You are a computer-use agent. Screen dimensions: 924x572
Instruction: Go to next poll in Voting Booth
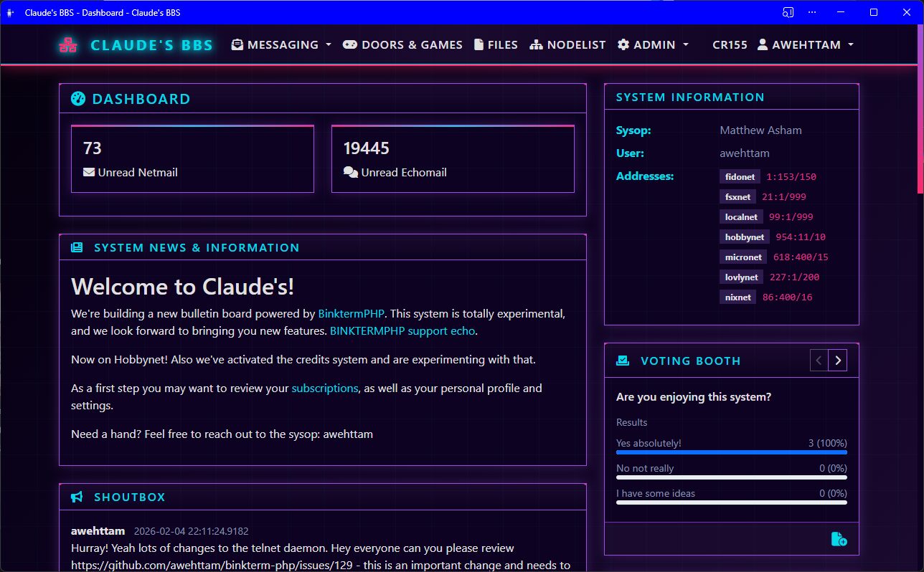coord(837,360)
